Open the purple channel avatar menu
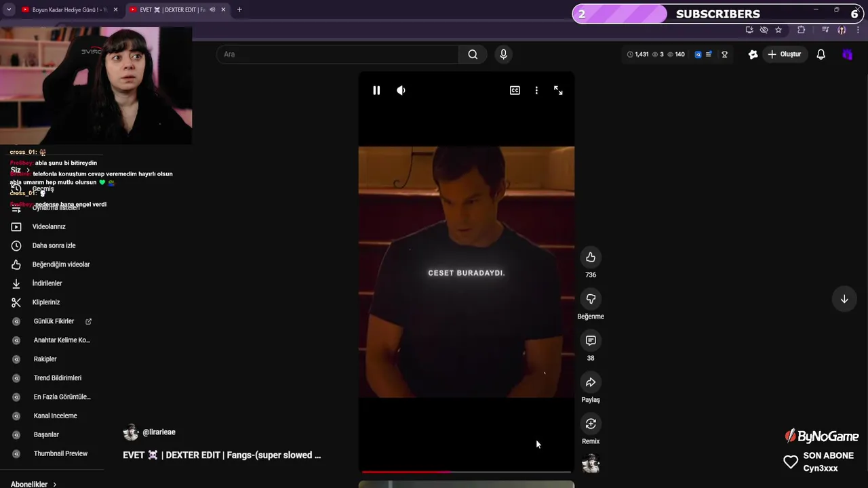The width and height of the screenshot is (868, 488). tap(847, 54)
